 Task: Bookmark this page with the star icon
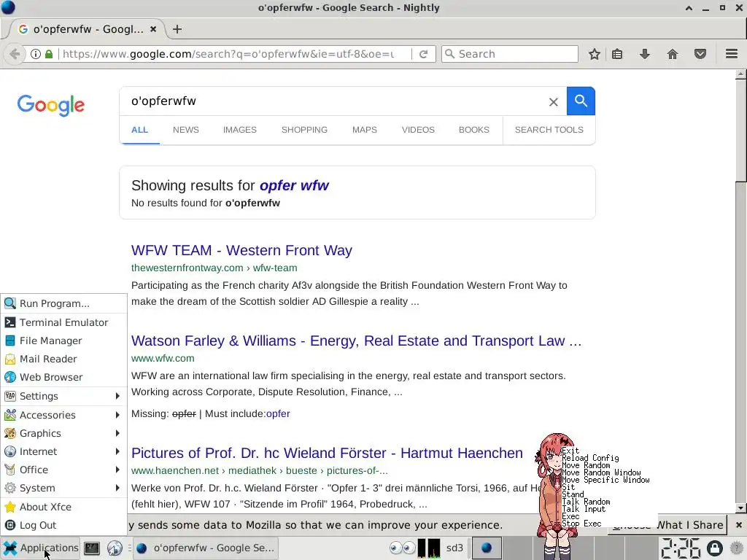tap(594, 54)
